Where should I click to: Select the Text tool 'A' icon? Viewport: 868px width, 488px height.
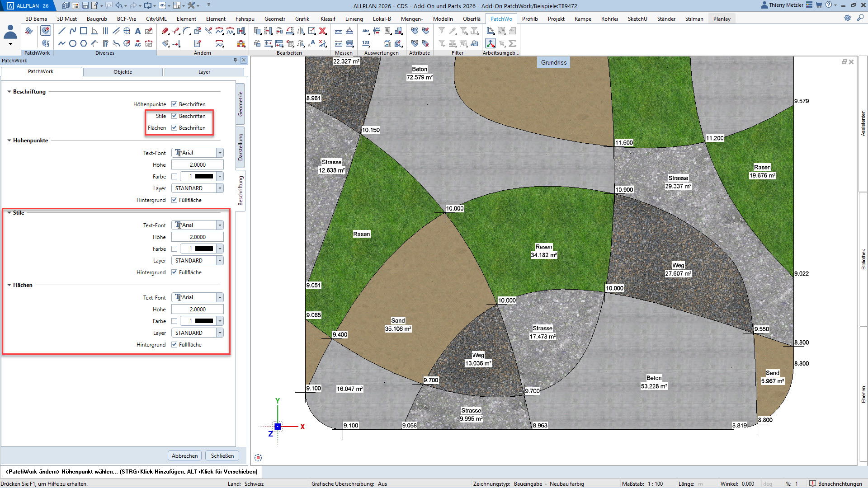[138, 31]
